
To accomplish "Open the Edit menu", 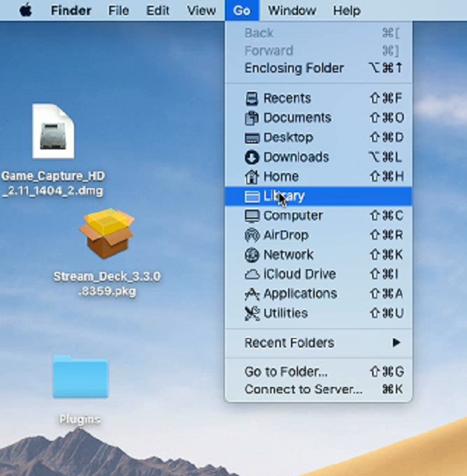I will [157, 11].
